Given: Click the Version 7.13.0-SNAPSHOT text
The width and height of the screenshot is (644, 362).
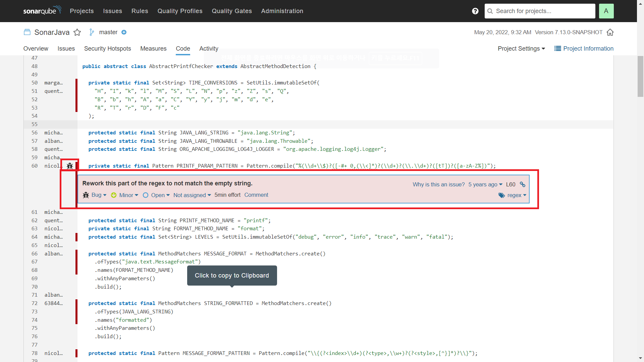Looking at the screenshot, I should pyautogui.click(x=569, y=32).
